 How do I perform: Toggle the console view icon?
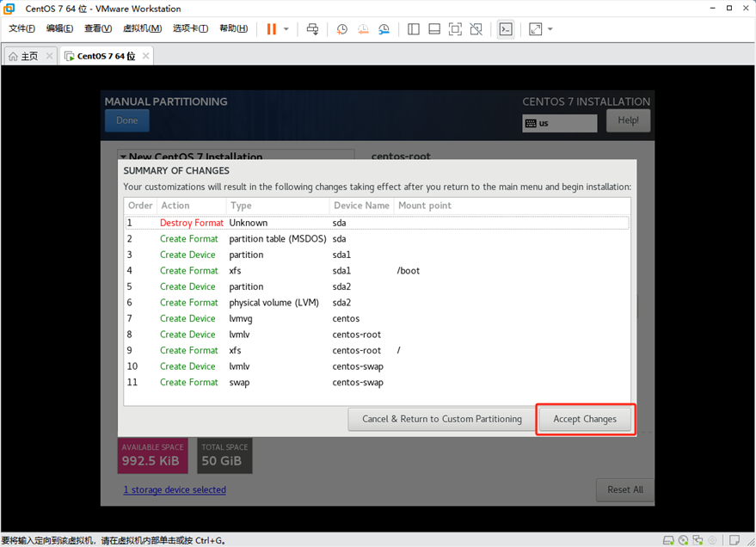(x=505, y=29)
